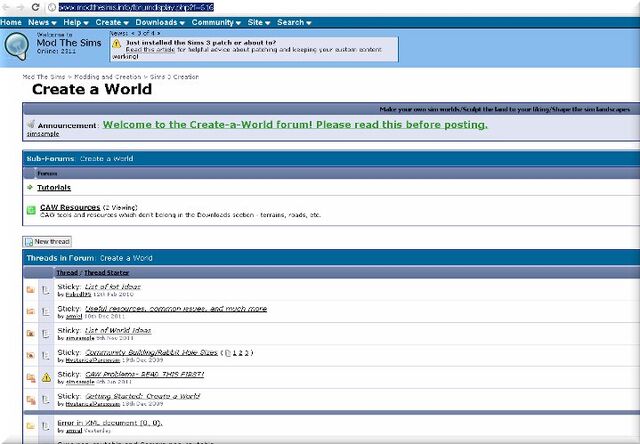Screen dimensions: 640x444
Task: Click the green forum icon beside CAW Resources
Action: pyautogui.click(x=31, y=210)
